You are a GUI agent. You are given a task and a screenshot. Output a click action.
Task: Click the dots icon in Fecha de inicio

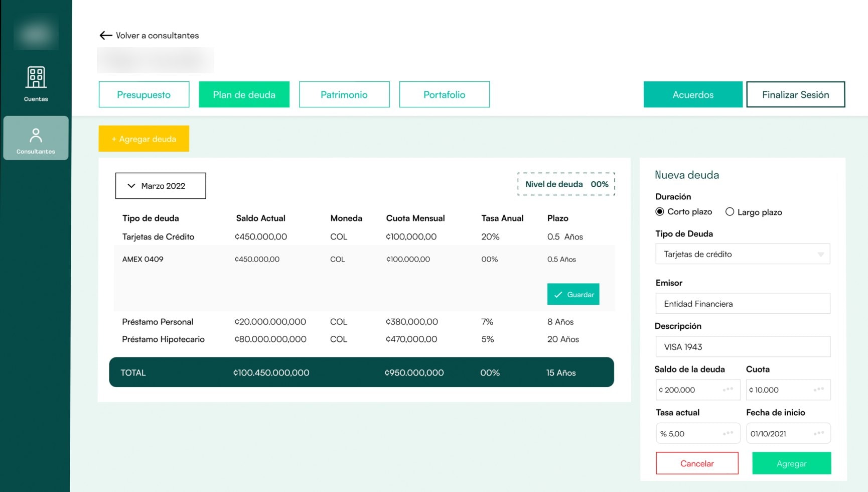[819, 433]
